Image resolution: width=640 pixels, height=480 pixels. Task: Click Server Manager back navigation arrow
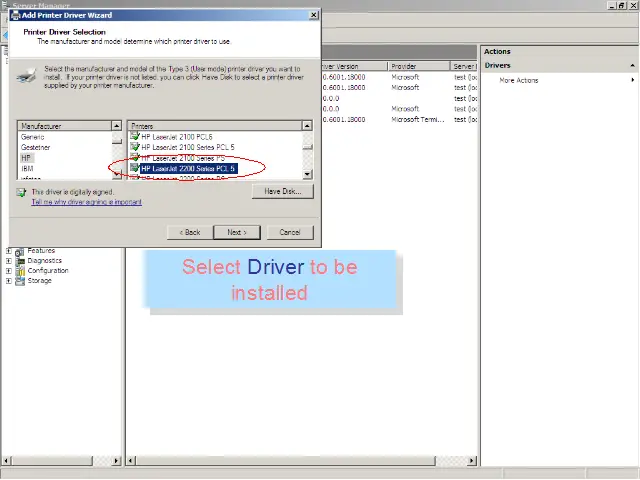pyautogui.click(x=5, y=36)
